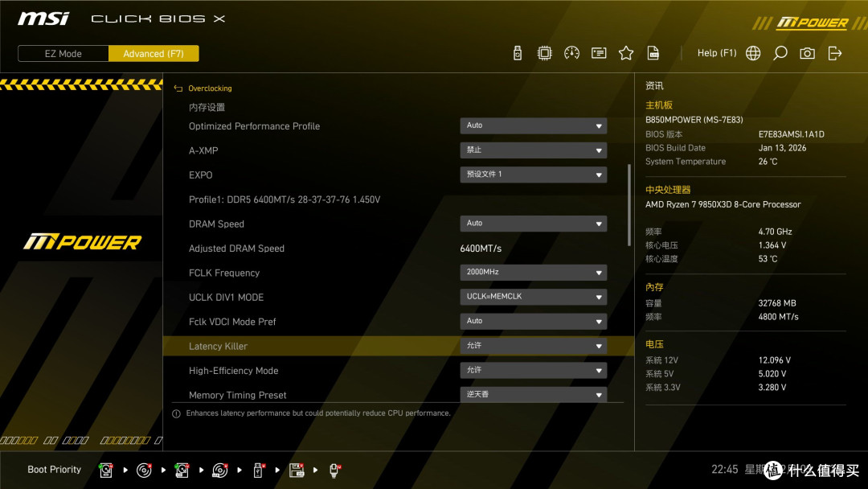The height and width of the screenshot is (489, 868).
Task: Click the Boot Priority label
Action: 55,470
